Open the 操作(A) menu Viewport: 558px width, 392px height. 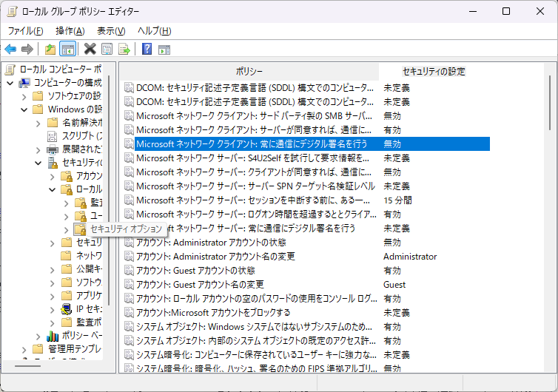pyautogui.click(x=70, y=30)
